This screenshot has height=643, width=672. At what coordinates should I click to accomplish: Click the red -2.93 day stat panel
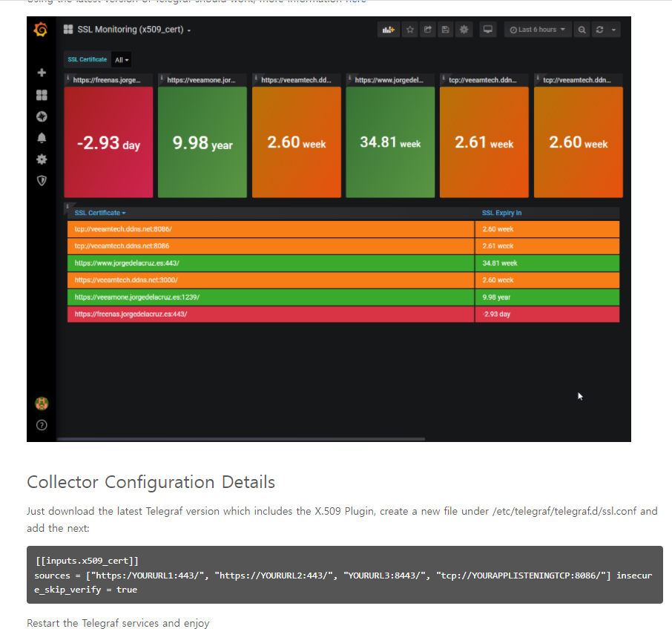[108, 142]
